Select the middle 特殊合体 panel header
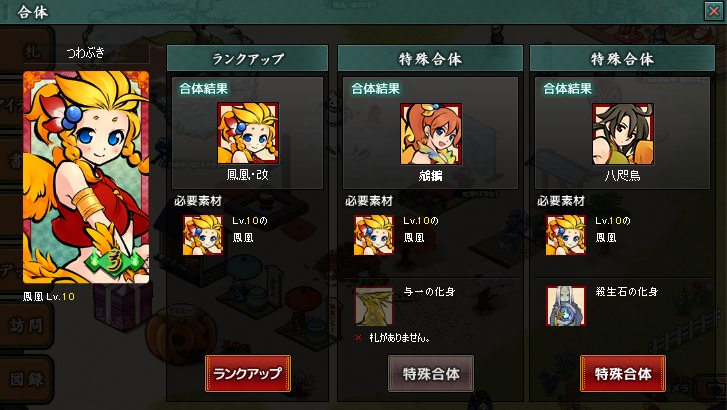 430,59
